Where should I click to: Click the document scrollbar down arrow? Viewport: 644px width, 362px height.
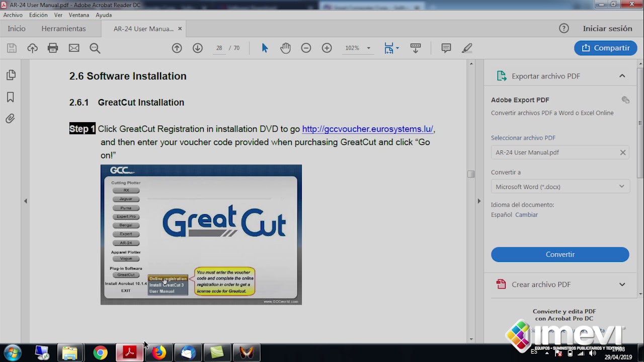pyautogui.click(x=471, y=340)
